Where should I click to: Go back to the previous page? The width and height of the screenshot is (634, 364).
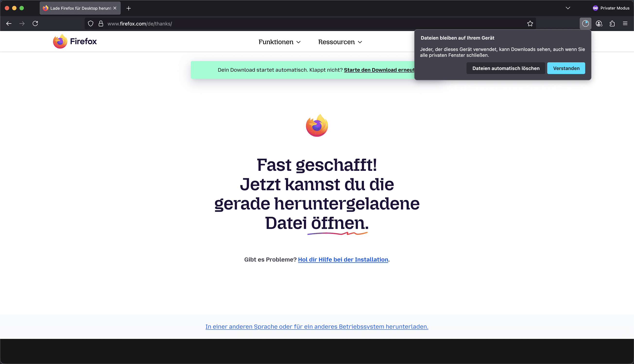tap(9, 24)
